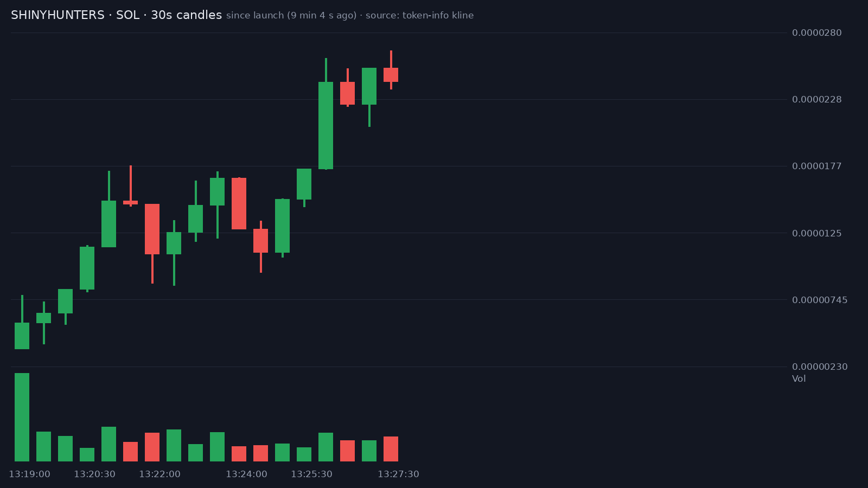Click the SHINYHUNTERS · SOL · 30s candles title
The image size is (868, 488).
click(116, 15)
